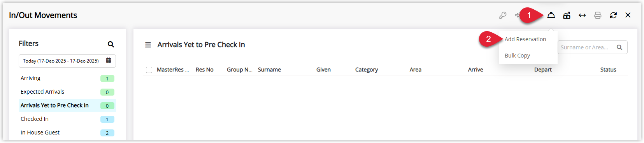Sort by Arrive column header

[476, 70]
